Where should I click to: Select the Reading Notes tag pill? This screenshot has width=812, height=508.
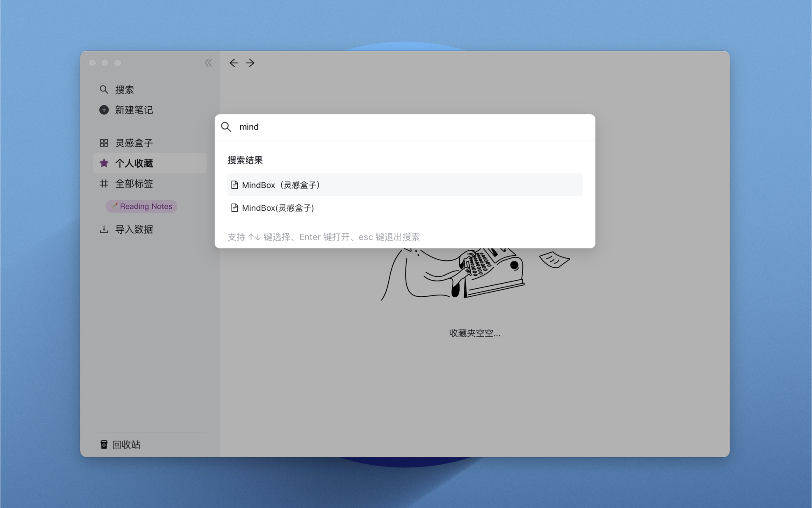(142, 207)
